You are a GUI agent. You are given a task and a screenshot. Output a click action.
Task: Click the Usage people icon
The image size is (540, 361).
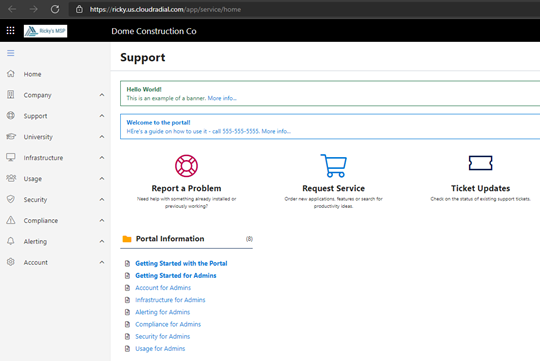coord(11,178)
